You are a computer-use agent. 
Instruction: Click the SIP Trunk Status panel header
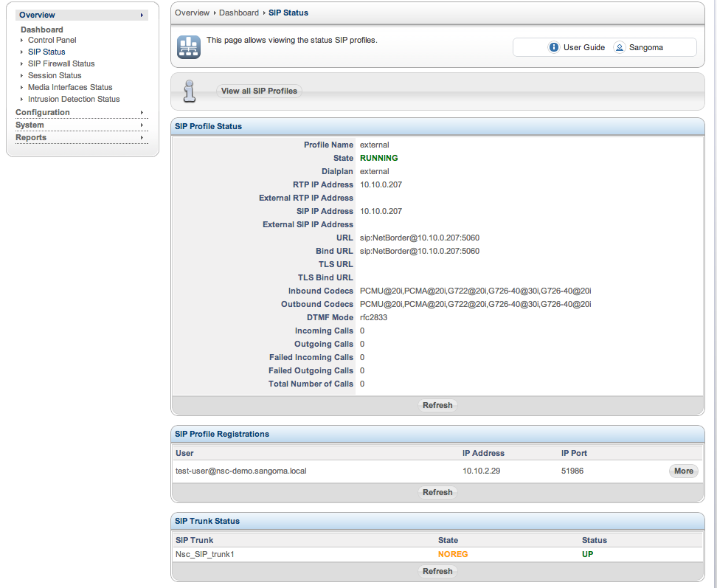[437, 522]
